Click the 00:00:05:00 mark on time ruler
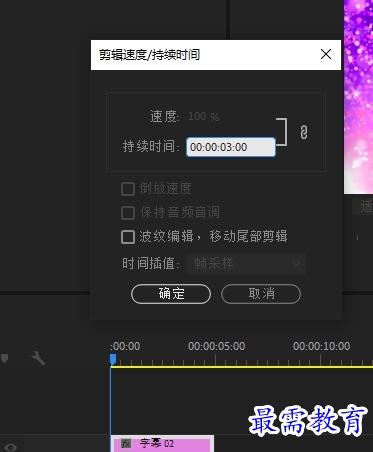Viewport: 373px width, 452px height. (216, 346)
